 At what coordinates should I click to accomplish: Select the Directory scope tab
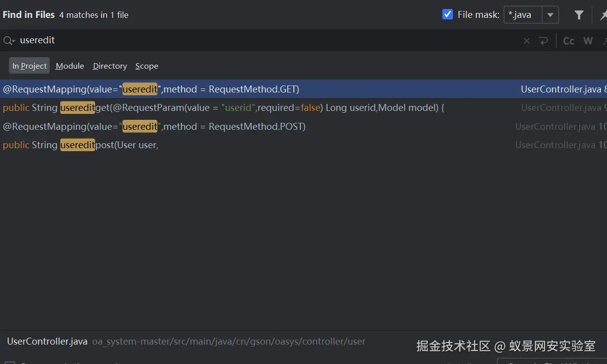click(x=110, y=66)
